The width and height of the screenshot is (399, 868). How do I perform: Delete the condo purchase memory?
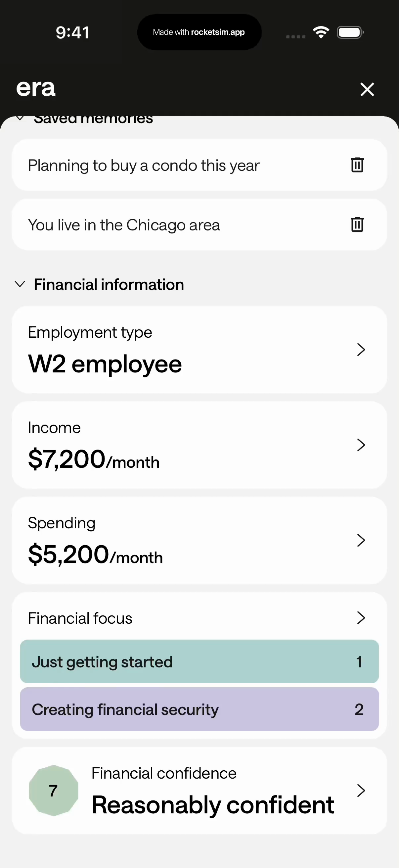357,165
